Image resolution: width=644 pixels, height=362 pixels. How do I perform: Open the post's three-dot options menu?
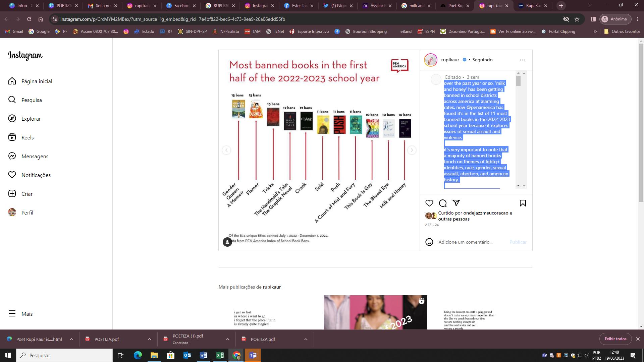[x=523, y=60]
